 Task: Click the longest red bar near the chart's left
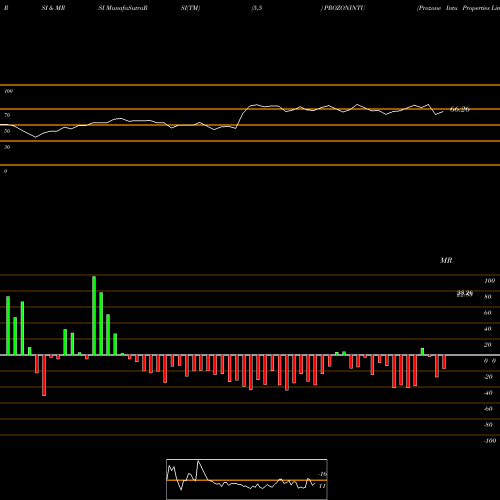click(44, 375)
